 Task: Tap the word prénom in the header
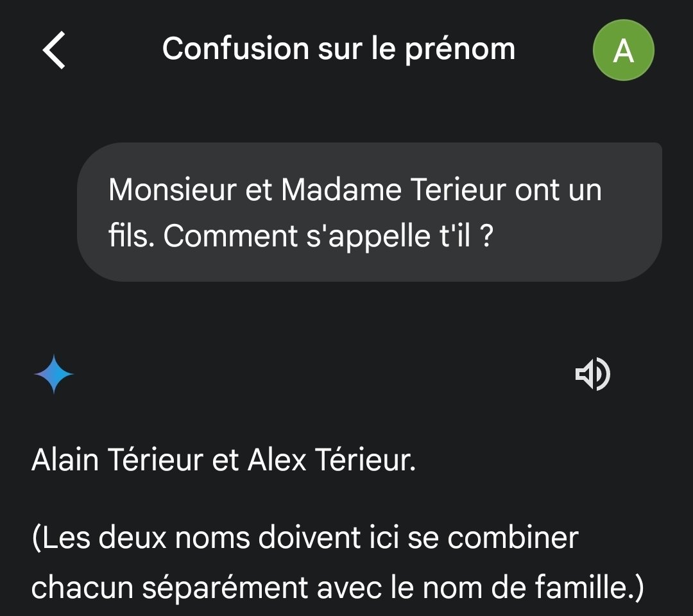(x=460, y=50)
